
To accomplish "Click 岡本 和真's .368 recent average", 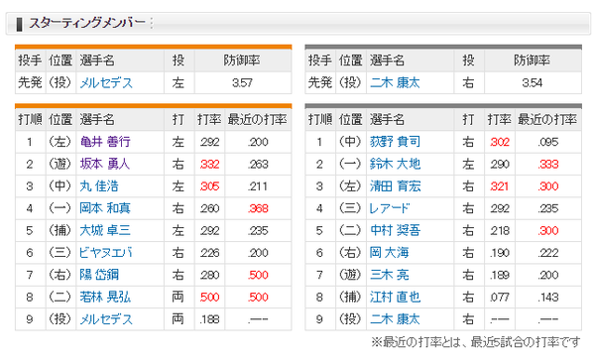I will pyautogui.click(x=258, y=208).
